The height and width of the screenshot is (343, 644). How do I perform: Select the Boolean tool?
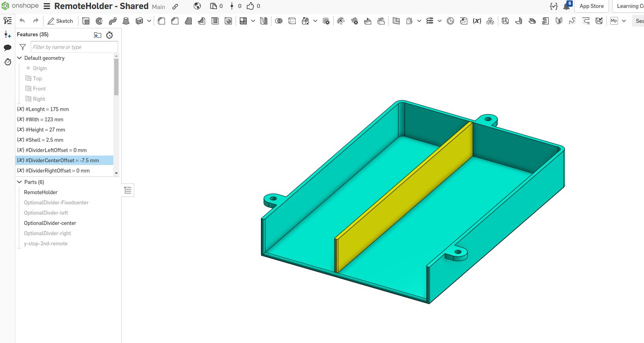tap(279, 21)
